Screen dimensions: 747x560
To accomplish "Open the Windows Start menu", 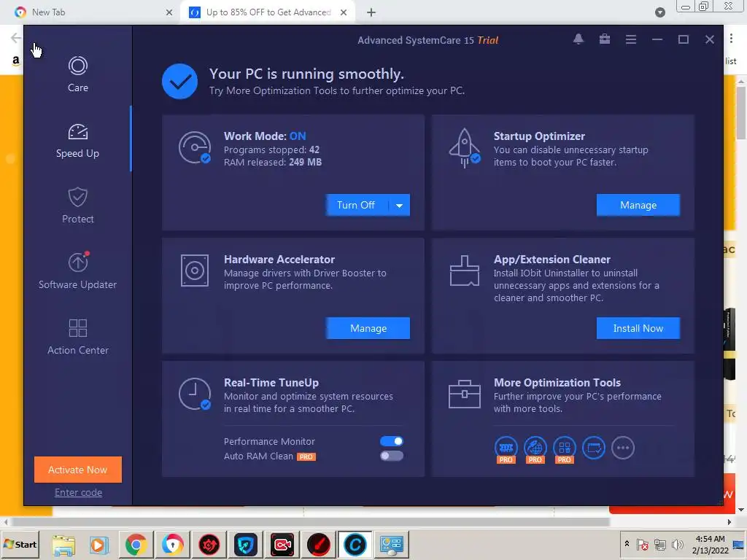I will pyautogui.click(x=20, y=544).
